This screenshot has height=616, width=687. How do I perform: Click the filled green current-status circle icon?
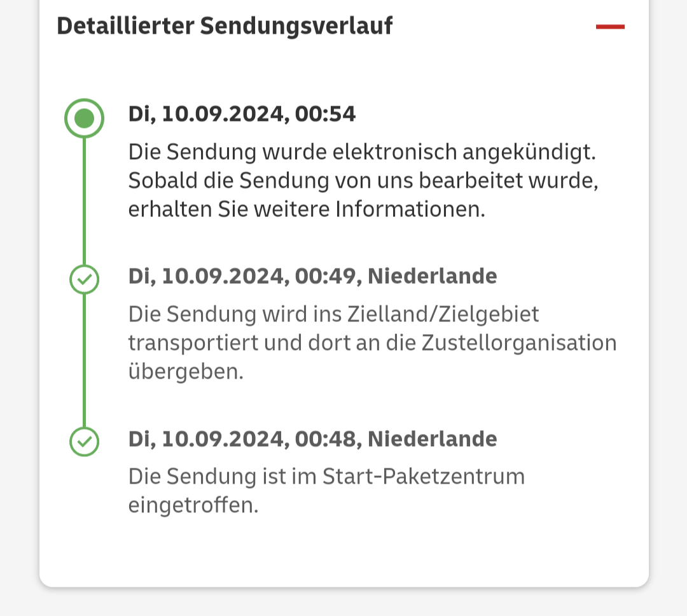(84, 118)
